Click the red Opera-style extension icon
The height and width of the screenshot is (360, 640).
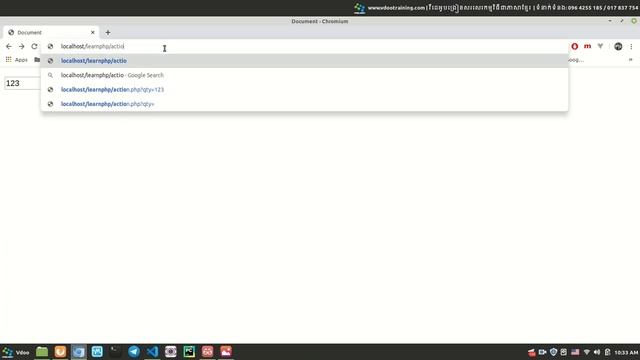pyautogui.click(x=575, y=47)
